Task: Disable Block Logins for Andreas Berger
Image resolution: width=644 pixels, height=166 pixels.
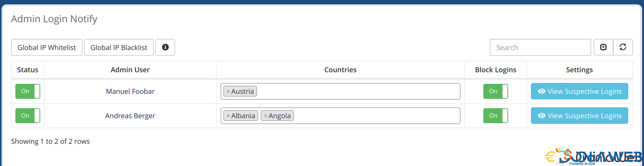Action: 495,116
